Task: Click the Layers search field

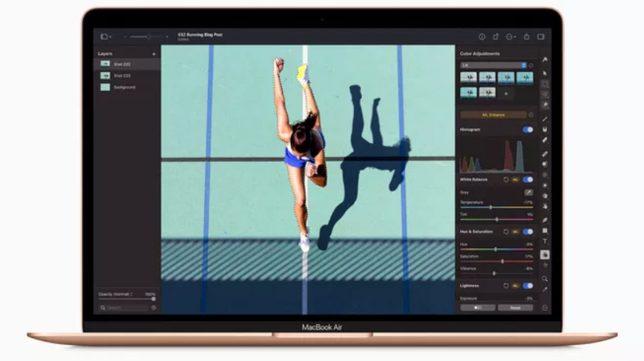Action: pos(124,308)
